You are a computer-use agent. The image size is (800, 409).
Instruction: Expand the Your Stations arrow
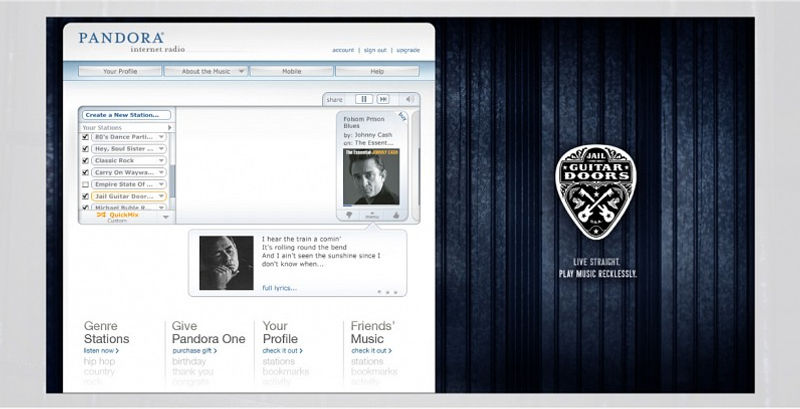169,127
